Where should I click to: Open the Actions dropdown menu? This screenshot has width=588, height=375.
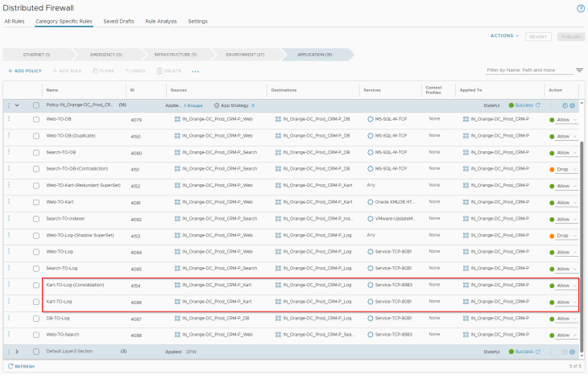505,36
